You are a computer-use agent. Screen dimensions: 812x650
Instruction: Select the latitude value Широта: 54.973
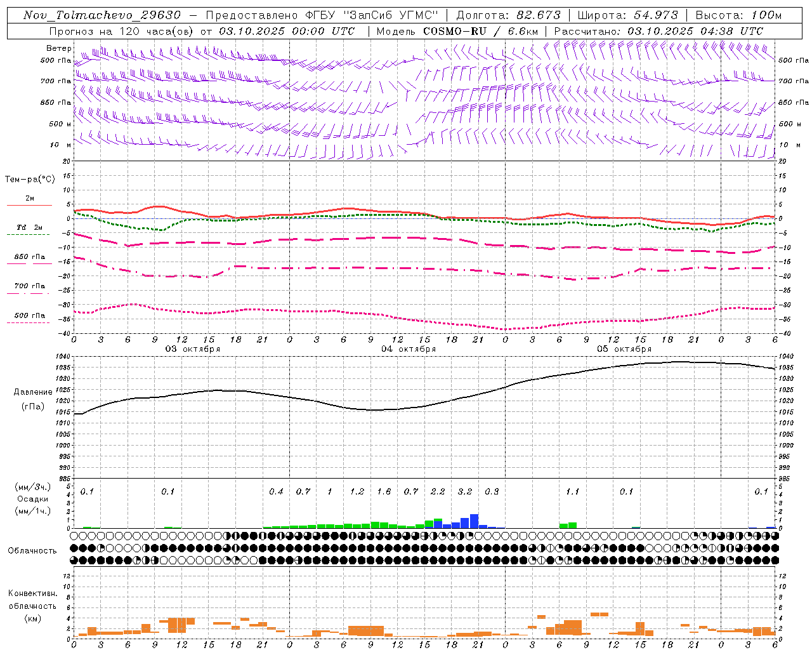pos(628,15)
